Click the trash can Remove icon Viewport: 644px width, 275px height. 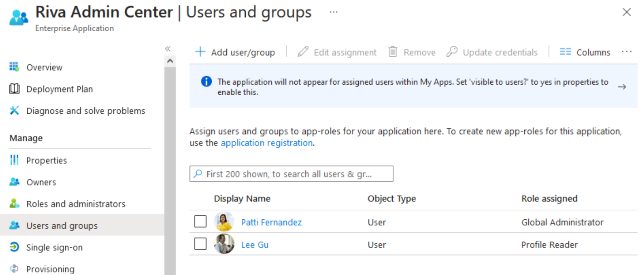393,52
